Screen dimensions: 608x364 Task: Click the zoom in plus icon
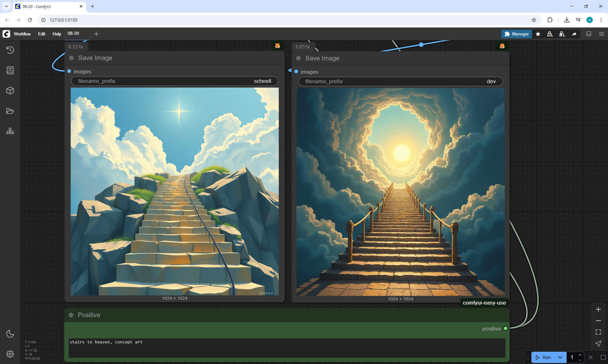(598, 309)
